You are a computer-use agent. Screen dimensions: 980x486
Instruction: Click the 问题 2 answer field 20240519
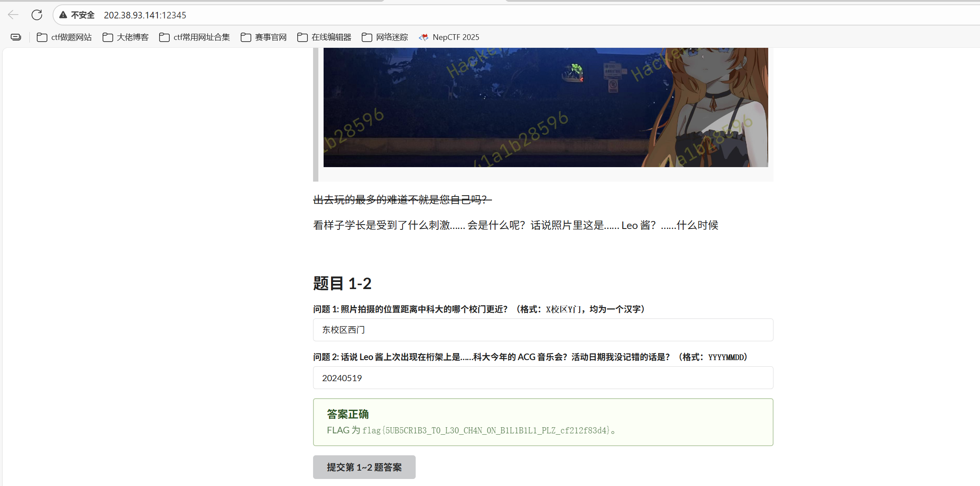tap(543, 378)
